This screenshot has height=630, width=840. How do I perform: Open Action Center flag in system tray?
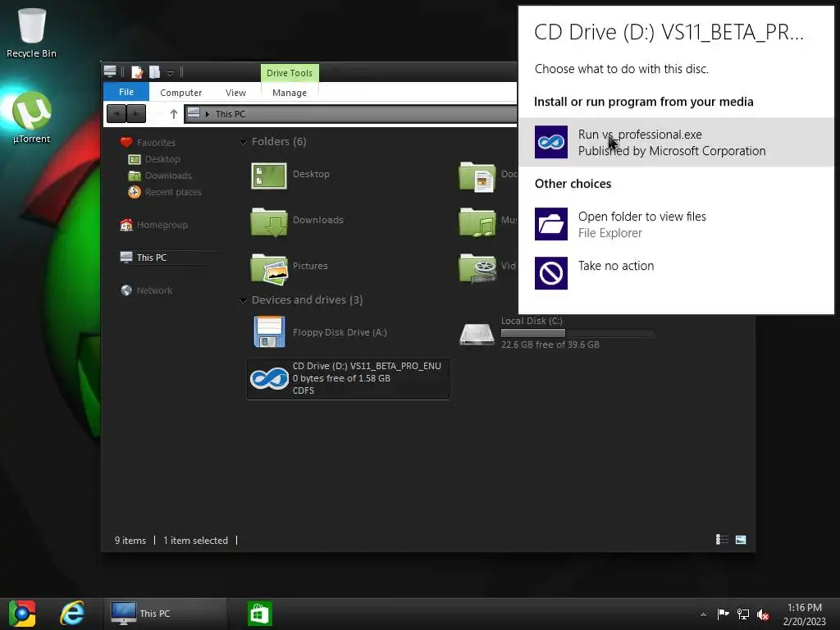tap(724, 614)
